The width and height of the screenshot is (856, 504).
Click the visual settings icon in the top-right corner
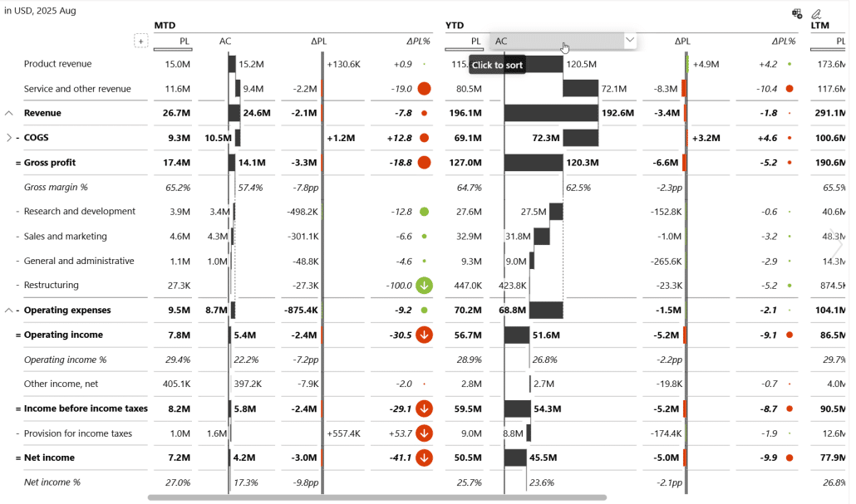pyautogui.click(x=796, y=13)
